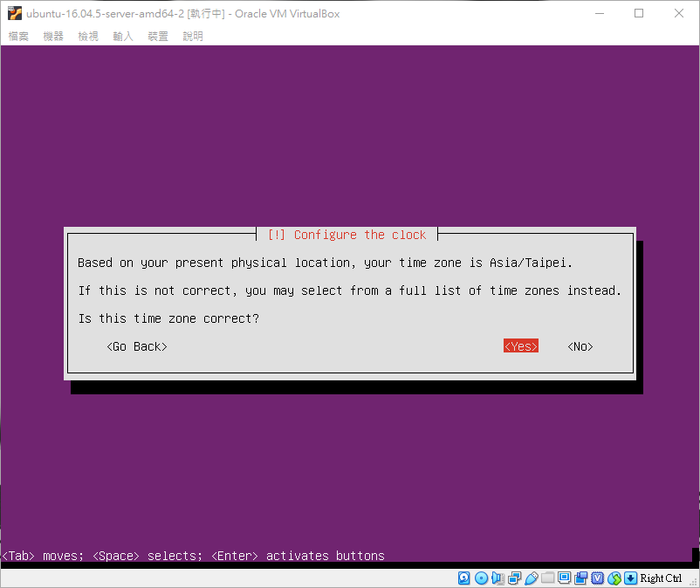
Task: Click the hard disk activity icon
Action: pos(464,578)
